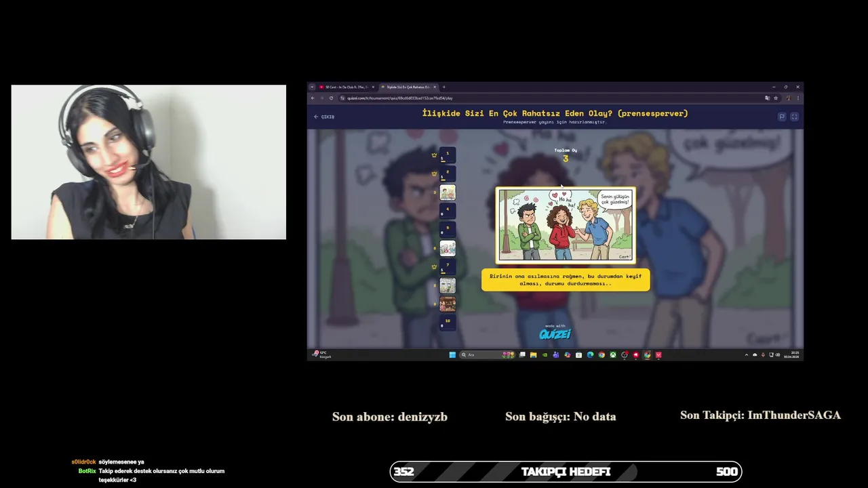Click the volume icon in system tray

point(777,354)
